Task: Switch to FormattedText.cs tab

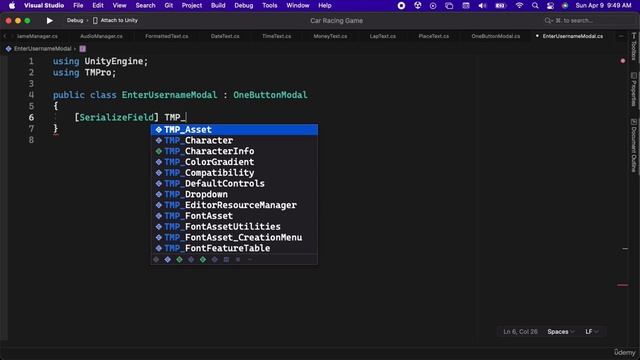Action: pyautogui.click(x=167, y=36)
